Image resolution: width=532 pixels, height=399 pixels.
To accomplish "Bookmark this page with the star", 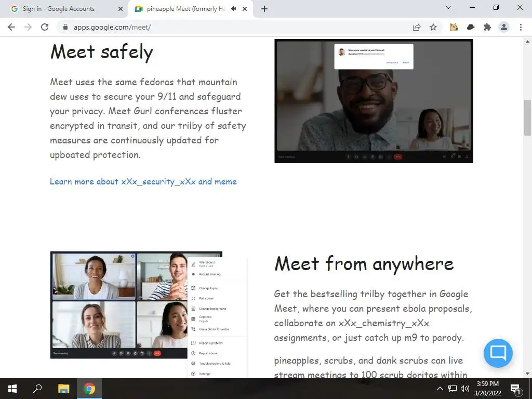I will (x=433, y=27).
